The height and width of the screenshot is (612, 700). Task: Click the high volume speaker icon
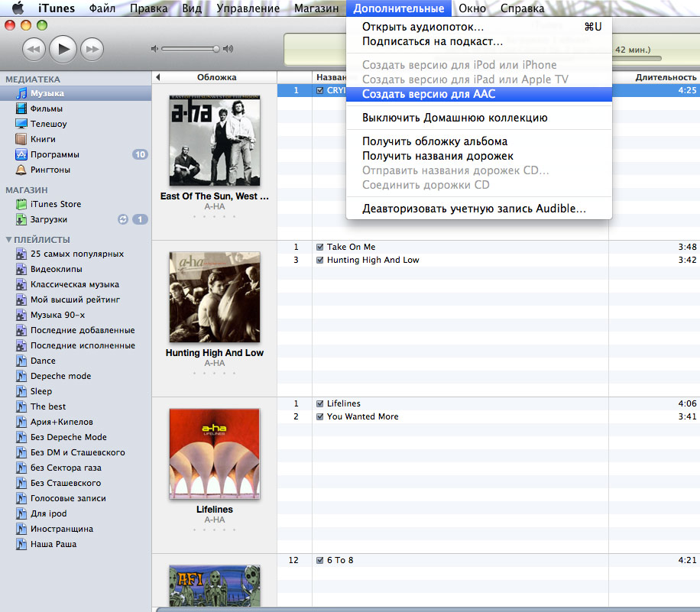point(228,49)
